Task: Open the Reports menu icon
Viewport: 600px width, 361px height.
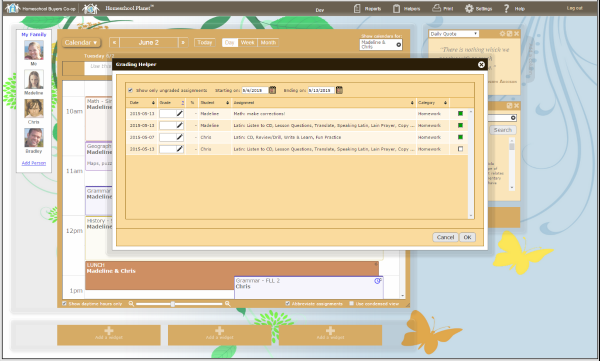Action: 357,8
